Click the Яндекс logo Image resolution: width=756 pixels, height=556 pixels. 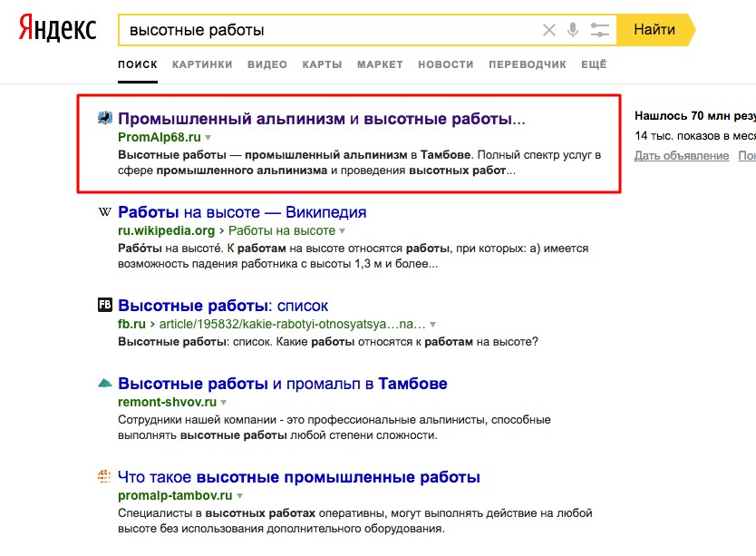coord(58,28)
